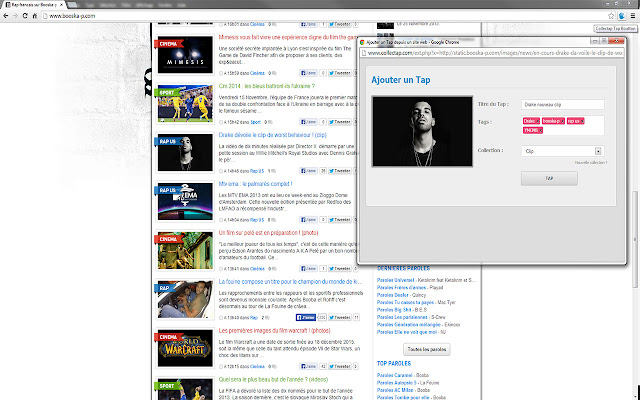Click Tweeter button on Drake clip article
This screenshot has height=400, width=640.
[x=340, y=171]
